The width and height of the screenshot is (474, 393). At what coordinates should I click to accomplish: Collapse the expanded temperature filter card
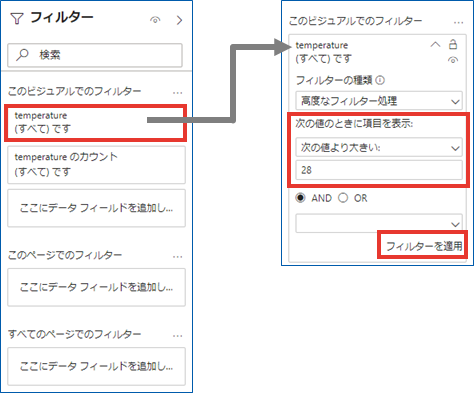435,44
